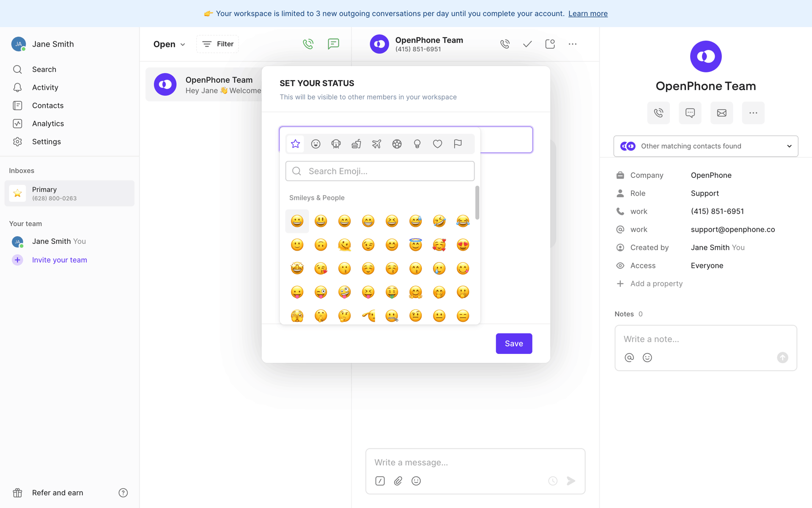Open Analytics in the sidebar
Image resolution: width=812 pixels, height=508 pixels.
tap(48, 124)
